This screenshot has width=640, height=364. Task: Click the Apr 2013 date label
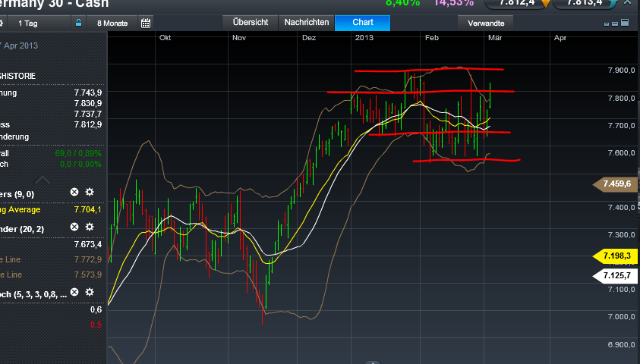(20, 45)
